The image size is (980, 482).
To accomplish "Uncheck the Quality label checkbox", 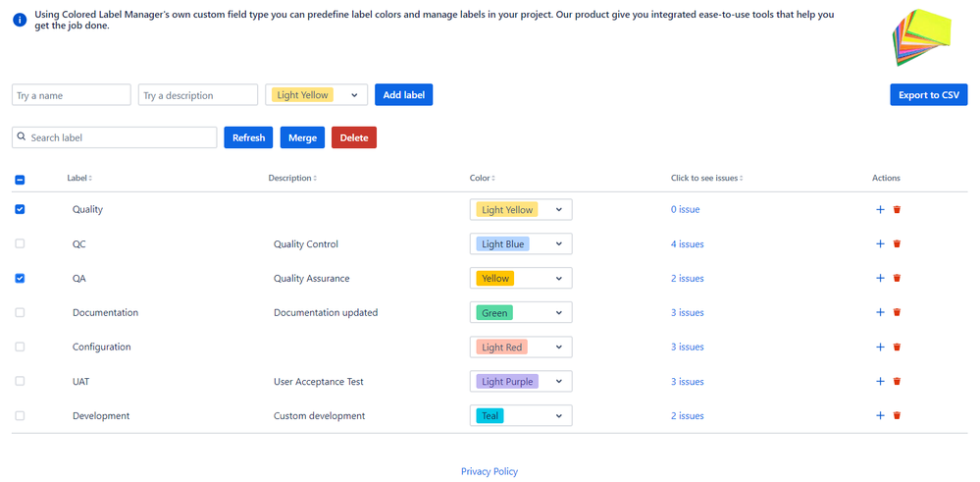I will (x=20, y=209).
